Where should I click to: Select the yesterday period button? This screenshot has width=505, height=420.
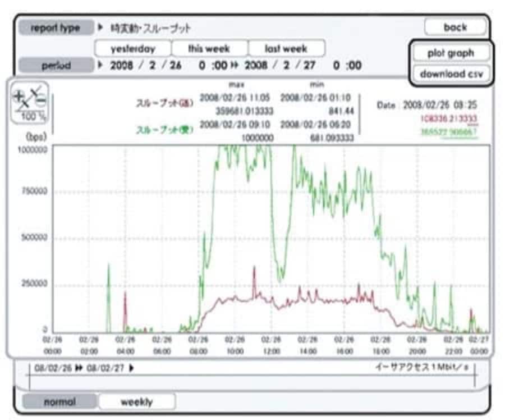pos(132,48)
